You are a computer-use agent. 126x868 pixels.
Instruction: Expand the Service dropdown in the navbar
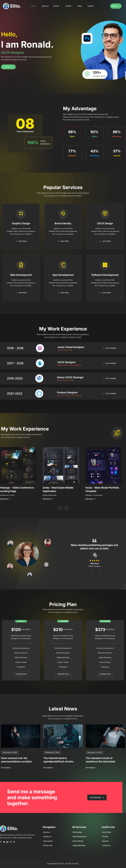(57, 6)
